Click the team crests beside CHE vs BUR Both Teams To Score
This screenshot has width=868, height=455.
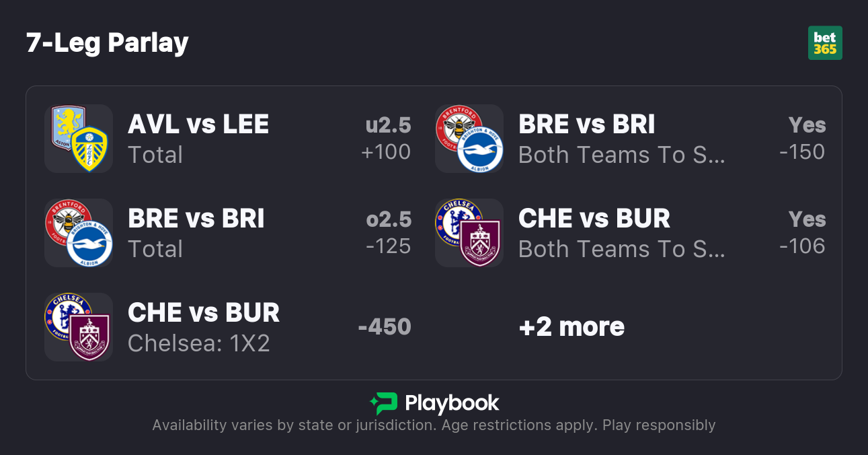(x=469, y=233)
